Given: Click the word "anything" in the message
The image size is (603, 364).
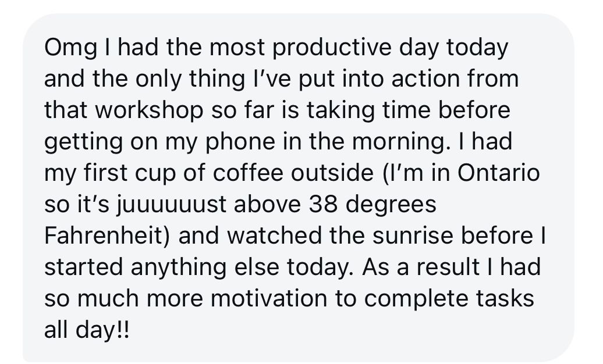Looking at the screenshot, I should point(179,267).
